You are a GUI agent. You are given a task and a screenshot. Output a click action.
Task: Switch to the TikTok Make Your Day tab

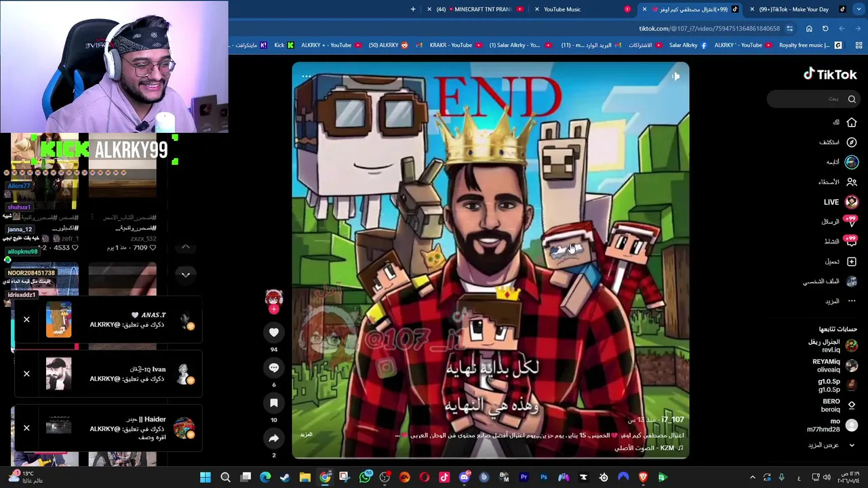pos(797,9)
